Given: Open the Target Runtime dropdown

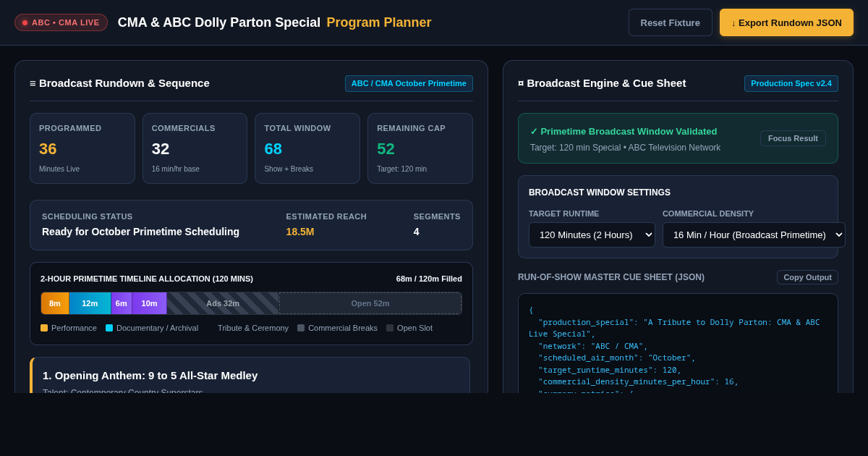Looking at the screenshot, I should click(592, 235).
